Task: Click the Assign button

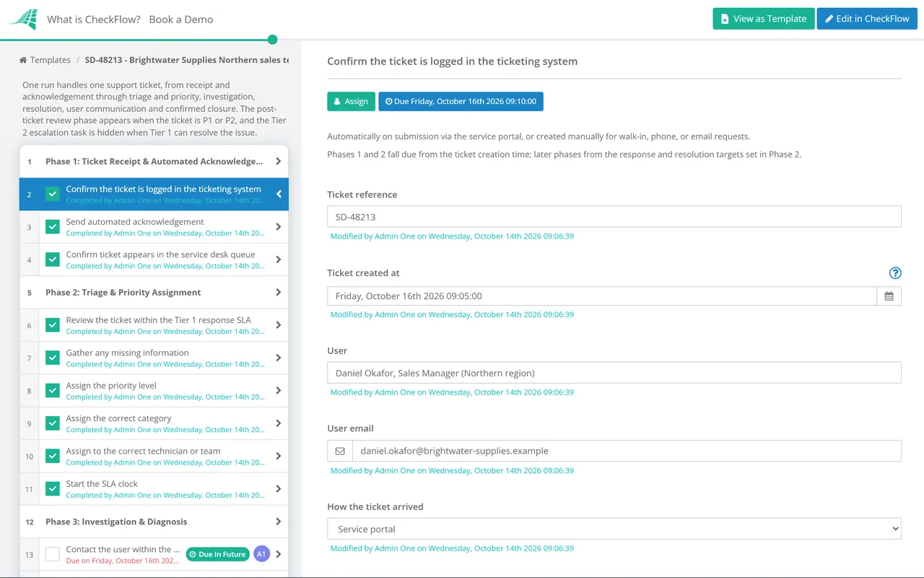Action: 352,101
